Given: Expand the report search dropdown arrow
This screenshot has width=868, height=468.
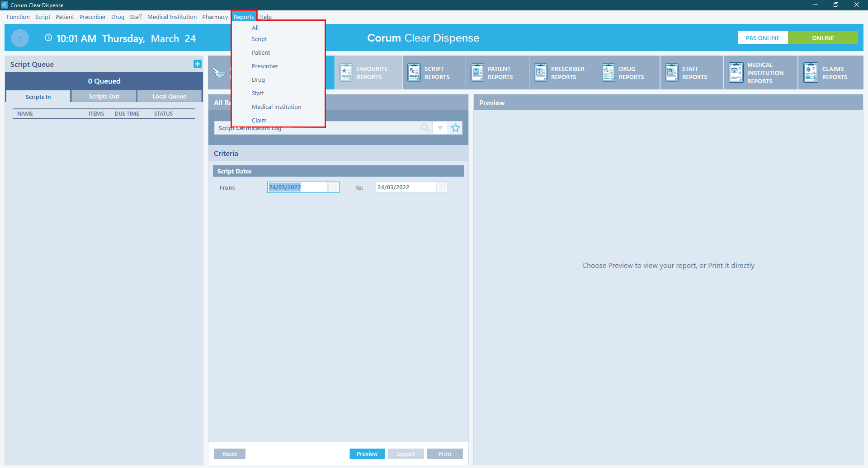Looking at the screenshot, I should (440, 128).
